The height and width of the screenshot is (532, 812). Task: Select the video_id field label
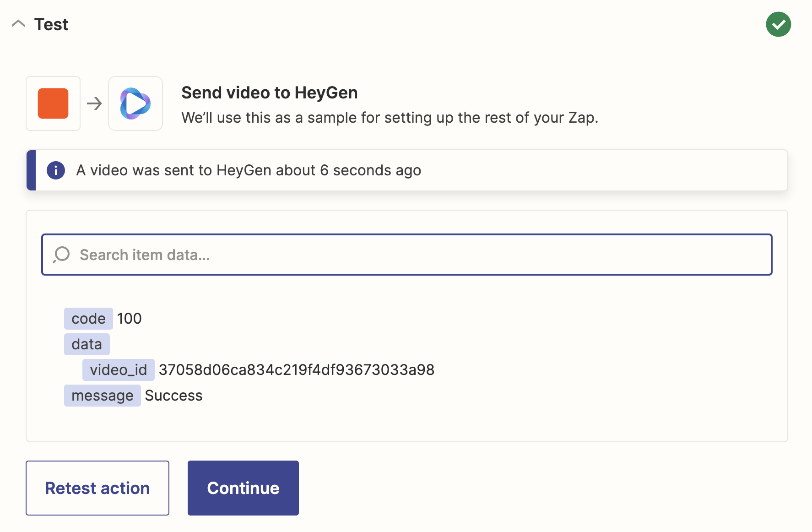click(x=119, y=370)
